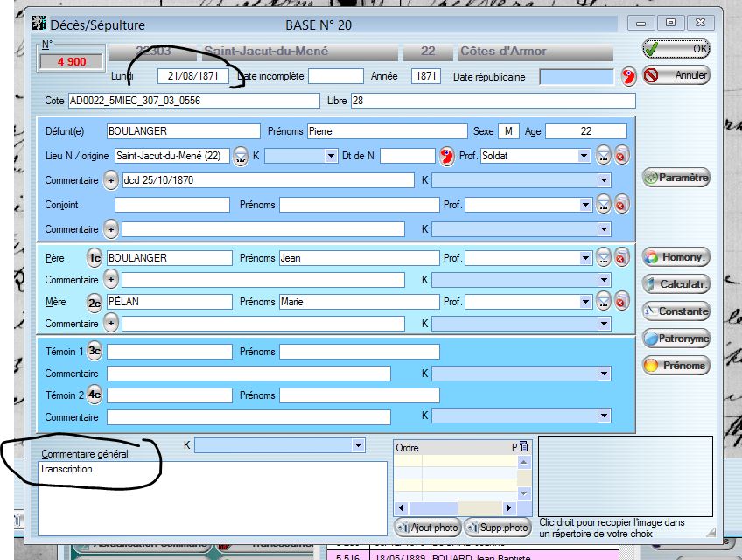This screenshot has width=742, height=560.
Task: Open the Prof. Soldat dropdown
Action: [584, 156]
